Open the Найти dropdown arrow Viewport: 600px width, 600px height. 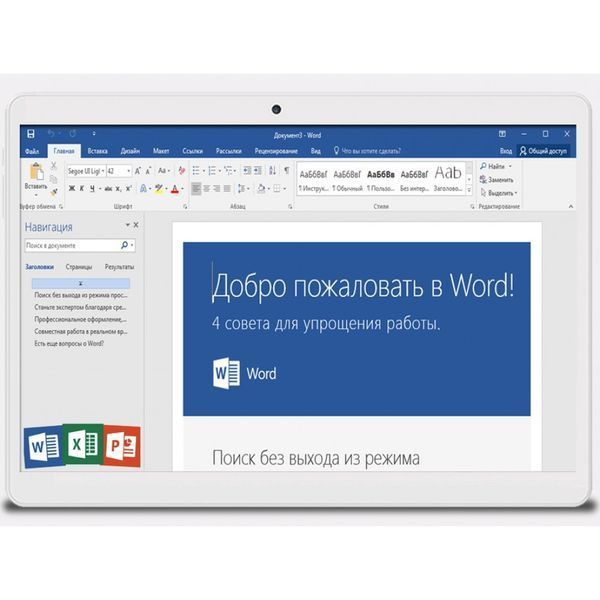point(510,166)
